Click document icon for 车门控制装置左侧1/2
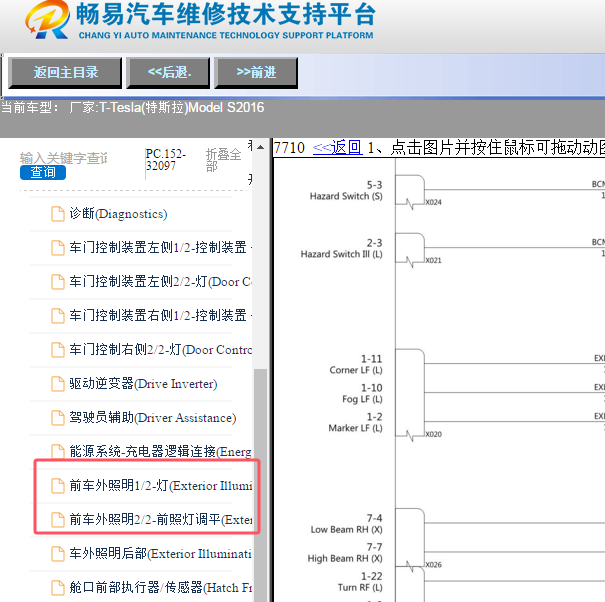 pyautogui.click(x=58, y=248)
